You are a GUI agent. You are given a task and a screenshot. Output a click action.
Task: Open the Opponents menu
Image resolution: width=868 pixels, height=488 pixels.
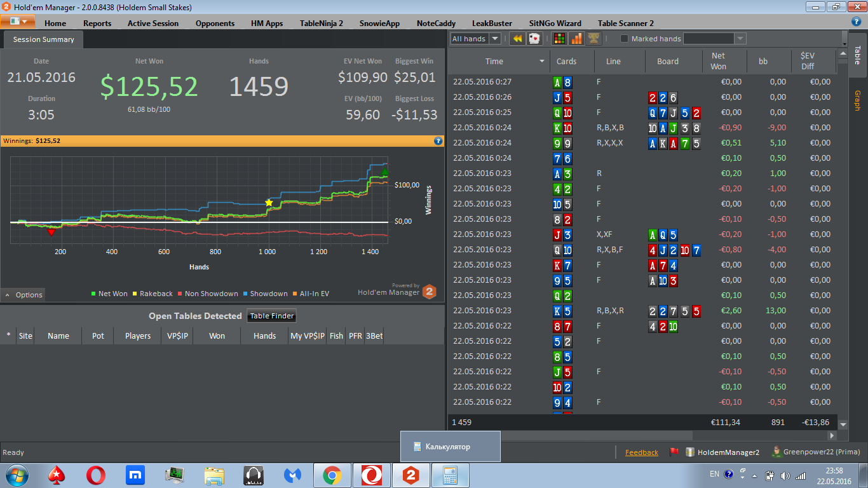point(215,24)
